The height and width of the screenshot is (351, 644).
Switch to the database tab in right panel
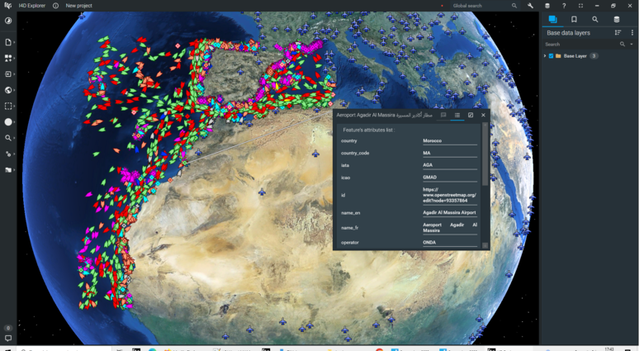(x=616, y=19)
